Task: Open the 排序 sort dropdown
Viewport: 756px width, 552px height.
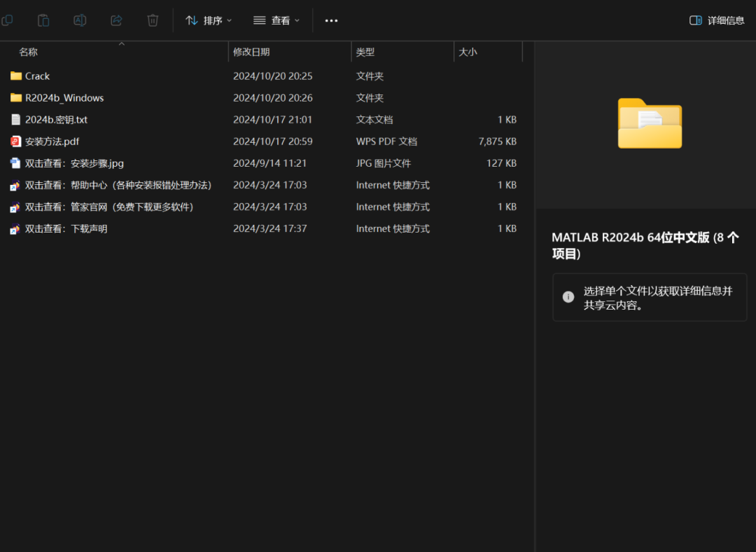Action: (x=209, y=20)
